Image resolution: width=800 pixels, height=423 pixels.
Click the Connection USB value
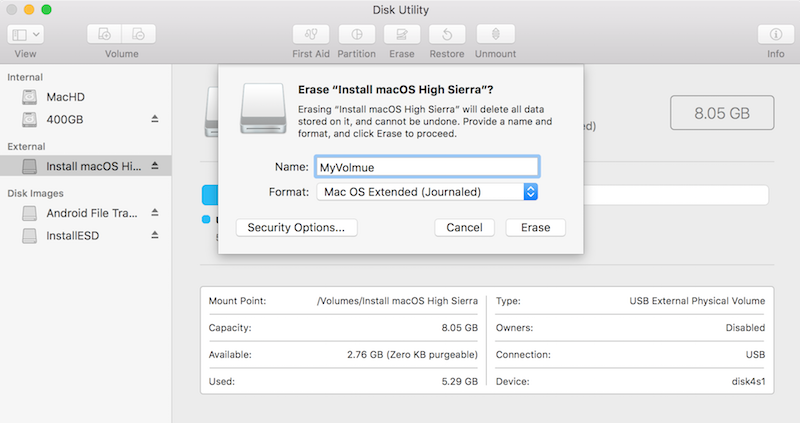(755, 355)
